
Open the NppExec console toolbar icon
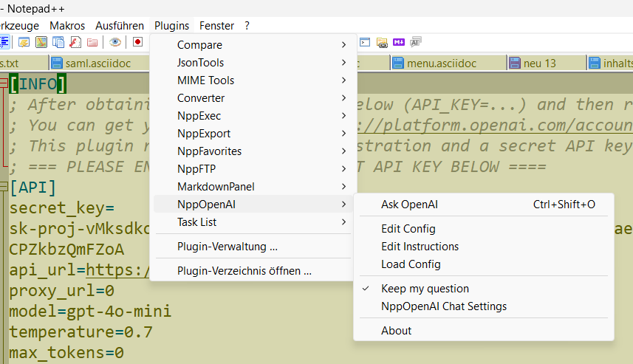(x=365, y=42)
